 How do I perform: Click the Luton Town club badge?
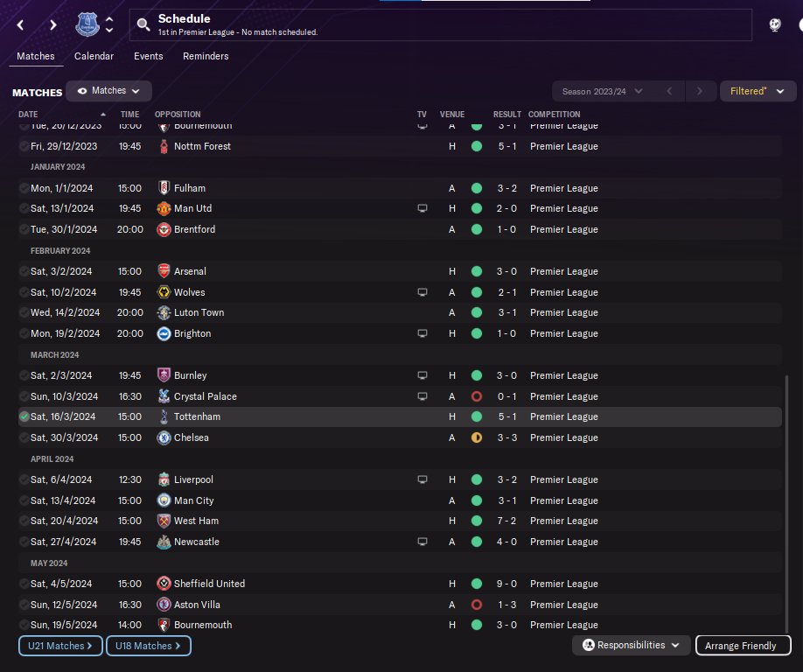(x=164, y=312)
